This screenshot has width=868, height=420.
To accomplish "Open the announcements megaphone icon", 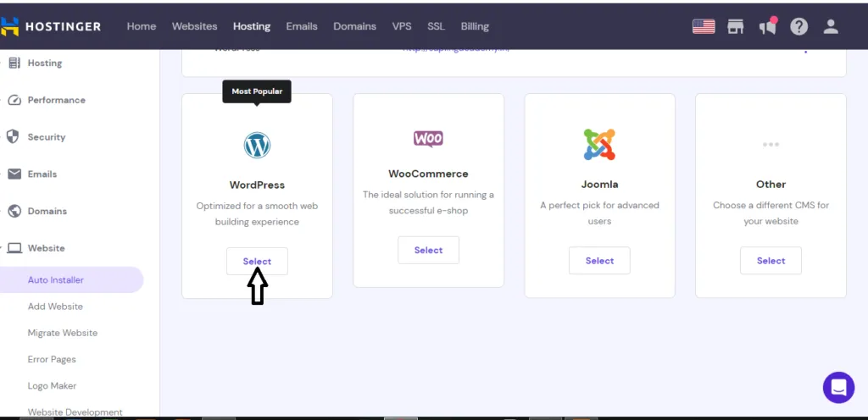I will [768, 26].
